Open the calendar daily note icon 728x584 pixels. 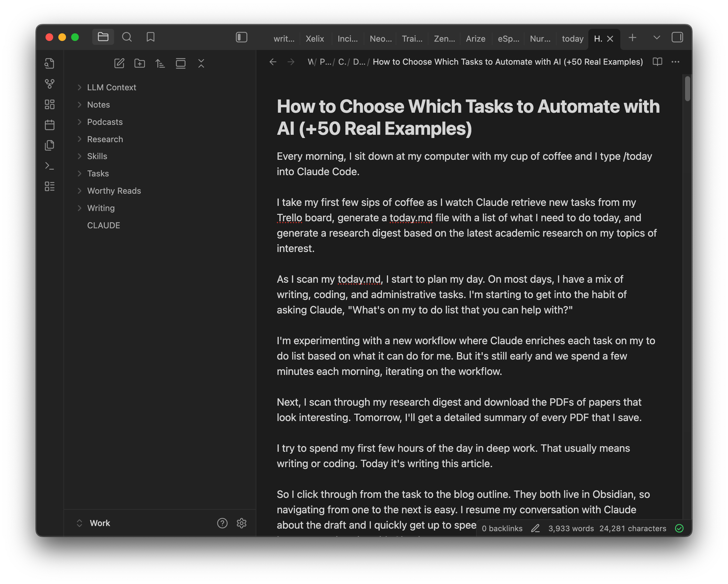click(x=50, y=125)
